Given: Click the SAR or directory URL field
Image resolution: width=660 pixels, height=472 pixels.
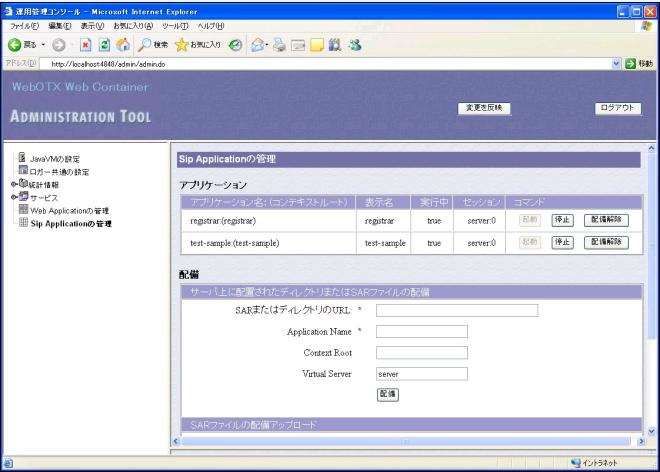Looking at the screenshot, I should (x=457, y=310).
